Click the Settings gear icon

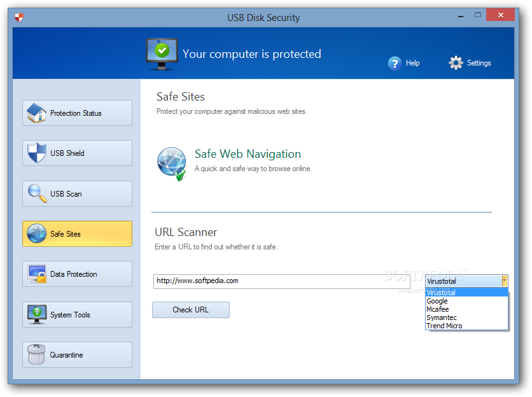click(456, 63)
